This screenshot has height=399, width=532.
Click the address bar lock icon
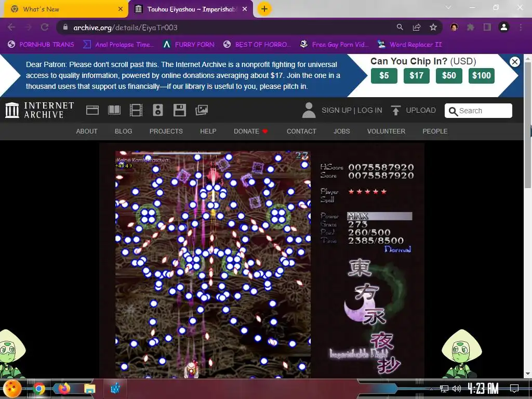(65, 27)
